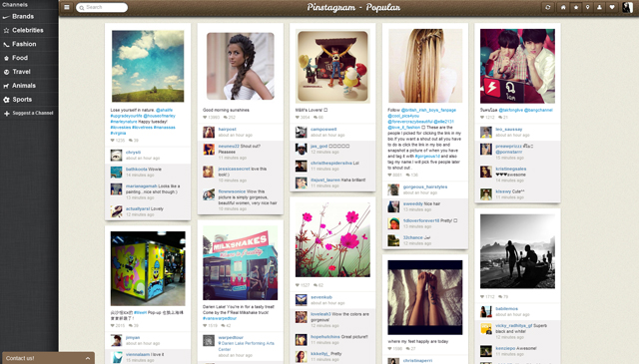
Task: Click commenter hopehutchins avatar
Action: tap(302, 340)
